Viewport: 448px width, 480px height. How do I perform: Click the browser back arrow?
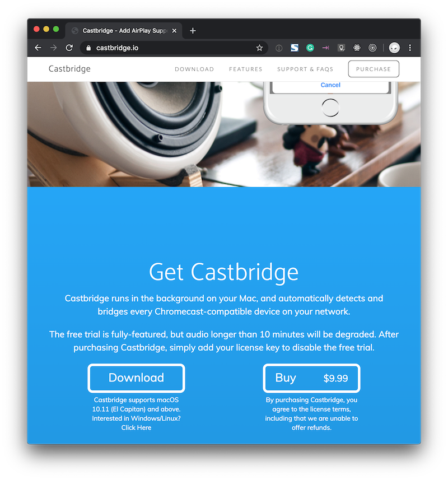pos(38,48)
